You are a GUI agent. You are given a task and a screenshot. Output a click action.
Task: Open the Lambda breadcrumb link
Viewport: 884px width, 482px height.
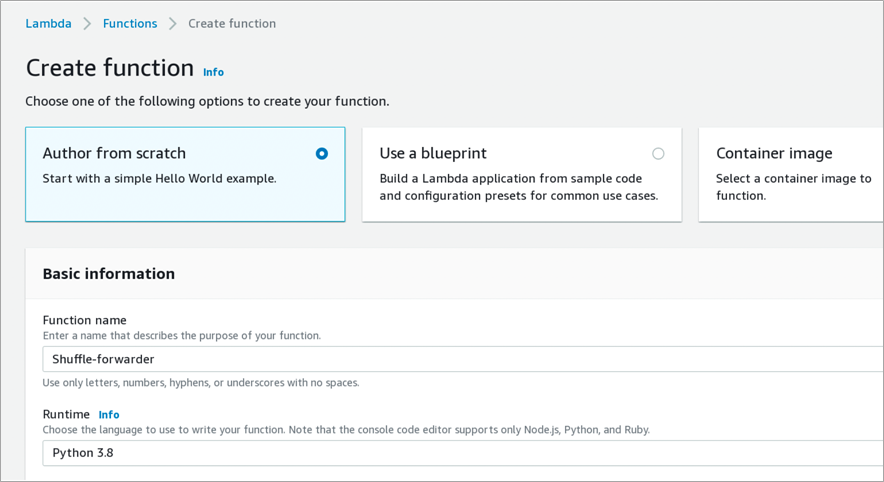[x=48, y=24]
